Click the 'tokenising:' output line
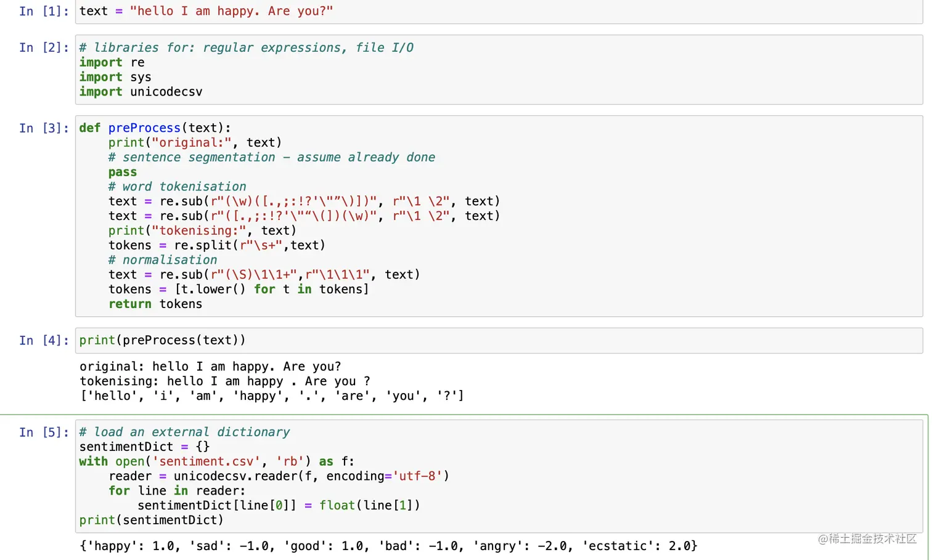 [224, 381]
